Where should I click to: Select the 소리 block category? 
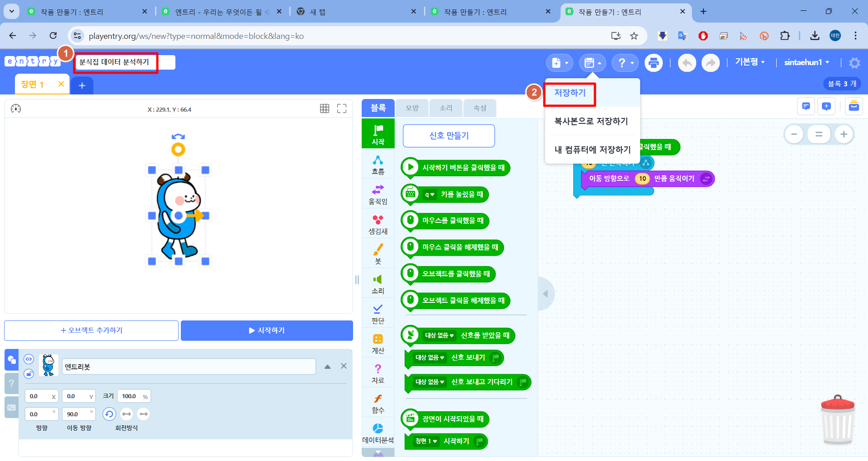pyautogui.click(x=378, y=284)
